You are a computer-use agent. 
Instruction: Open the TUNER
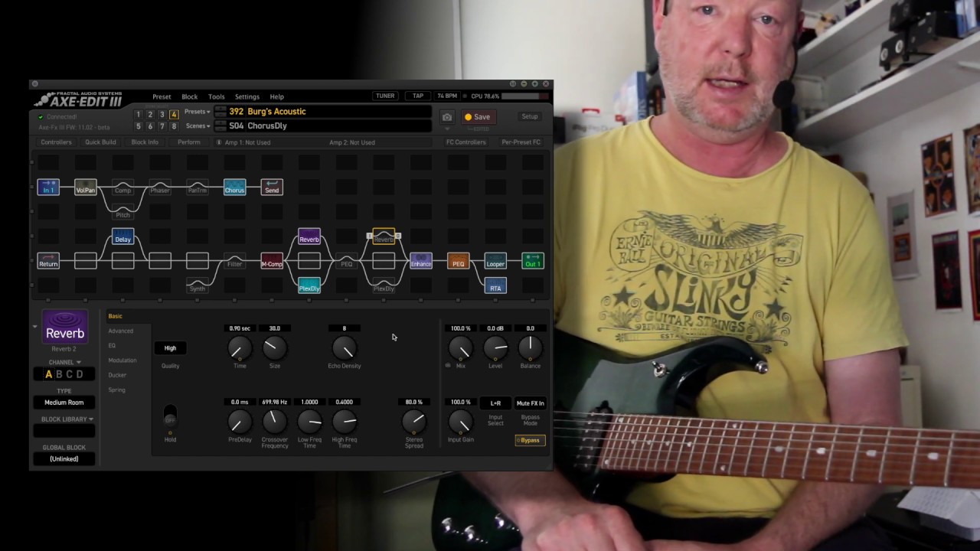coord(385,96)
